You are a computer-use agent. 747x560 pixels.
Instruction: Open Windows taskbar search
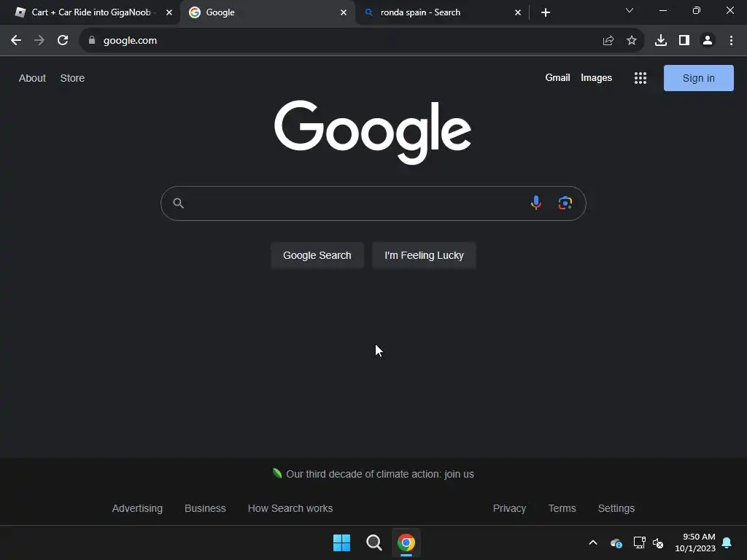click(374, 542)
